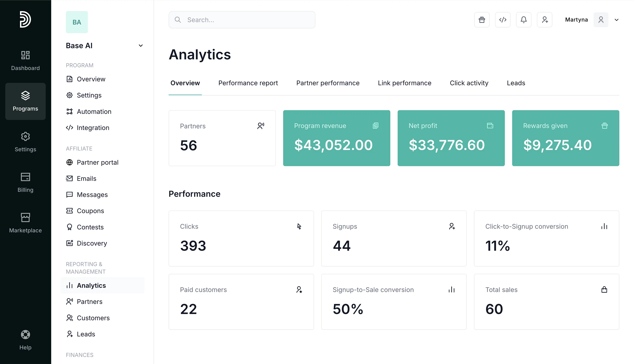Image resolution: width=634 pixels, height=364 pixels.
Task: Click the Total sales bag icon
Action: (x=604, y=289)
